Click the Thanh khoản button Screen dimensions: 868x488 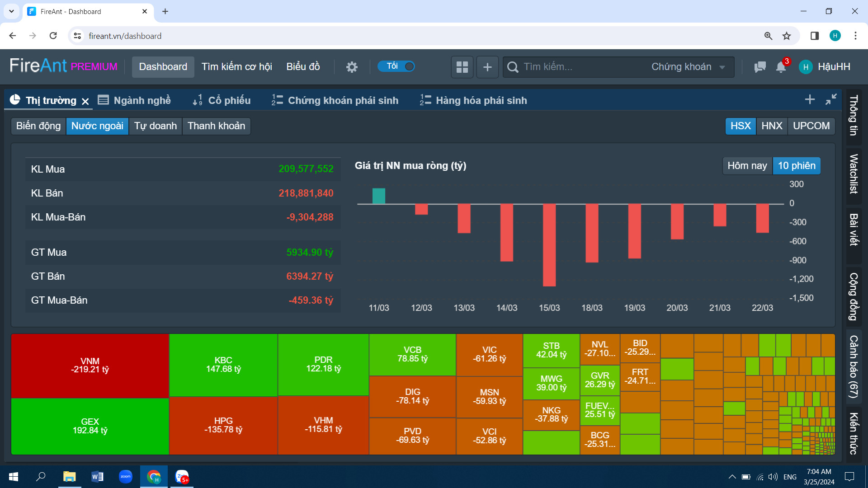[216, 126]
